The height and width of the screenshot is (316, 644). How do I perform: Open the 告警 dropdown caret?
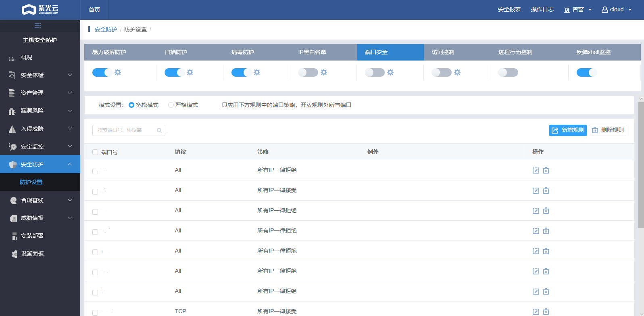(590, 10)
